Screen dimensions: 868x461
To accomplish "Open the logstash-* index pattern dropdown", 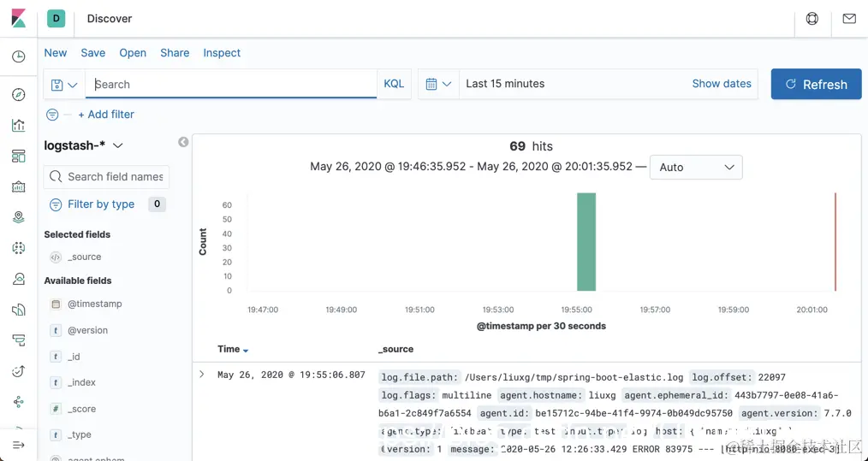I will [x=83, y=145].
